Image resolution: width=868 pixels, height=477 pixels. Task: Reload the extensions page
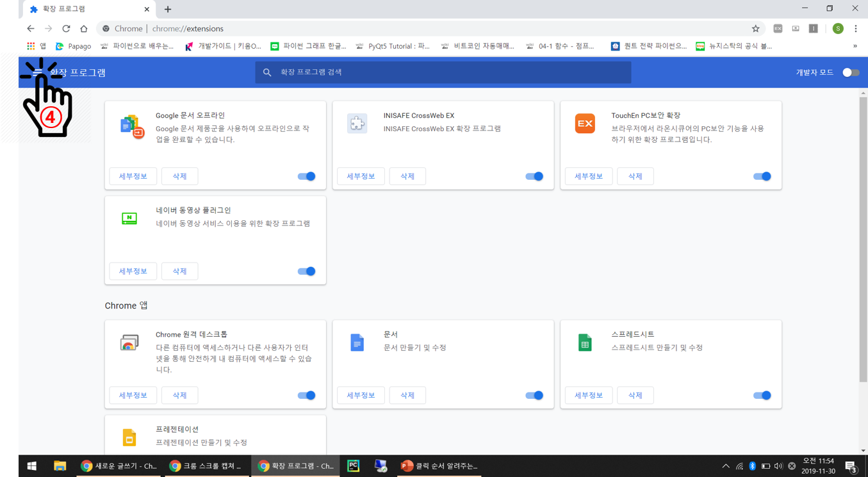pos(66,28)
